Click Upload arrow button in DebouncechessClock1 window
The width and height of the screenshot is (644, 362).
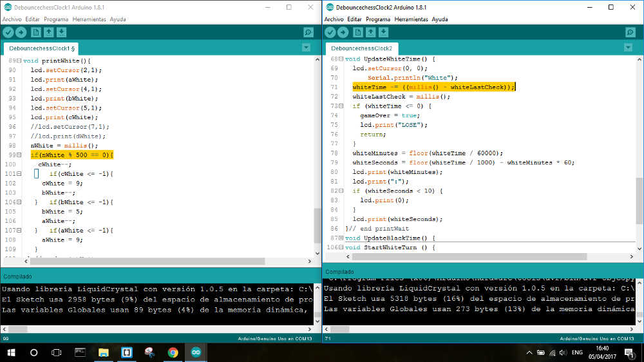tap(21, 32)
